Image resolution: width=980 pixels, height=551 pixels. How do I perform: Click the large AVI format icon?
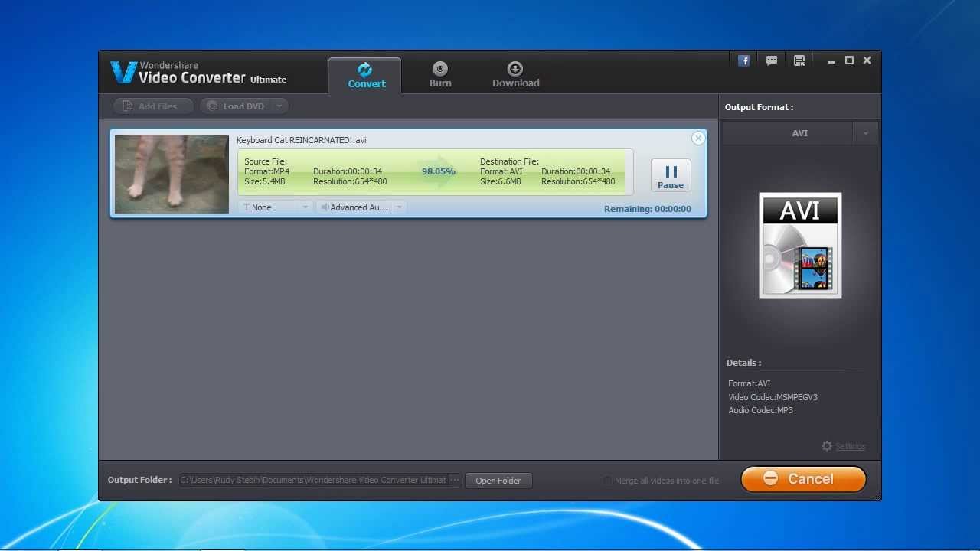point(800,245)
